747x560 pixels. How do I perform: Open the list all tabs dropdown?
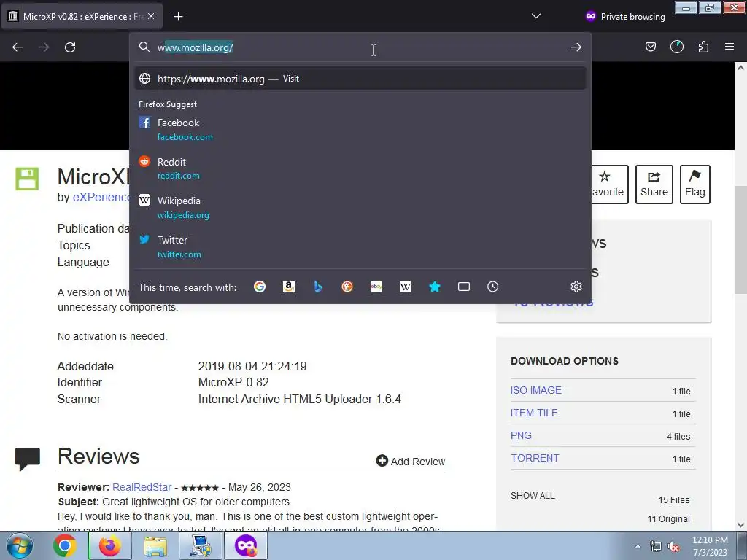[x=536, y=16]
